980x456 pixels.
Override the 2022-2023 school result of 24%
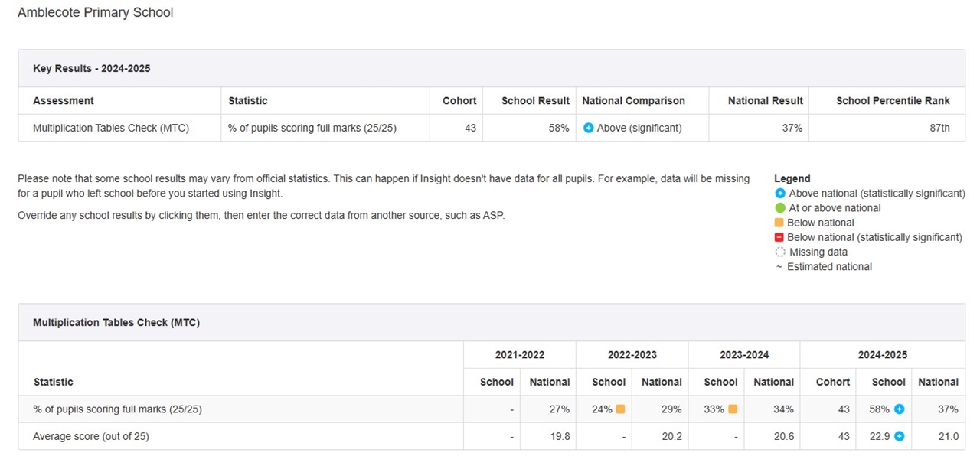point(602,409)
